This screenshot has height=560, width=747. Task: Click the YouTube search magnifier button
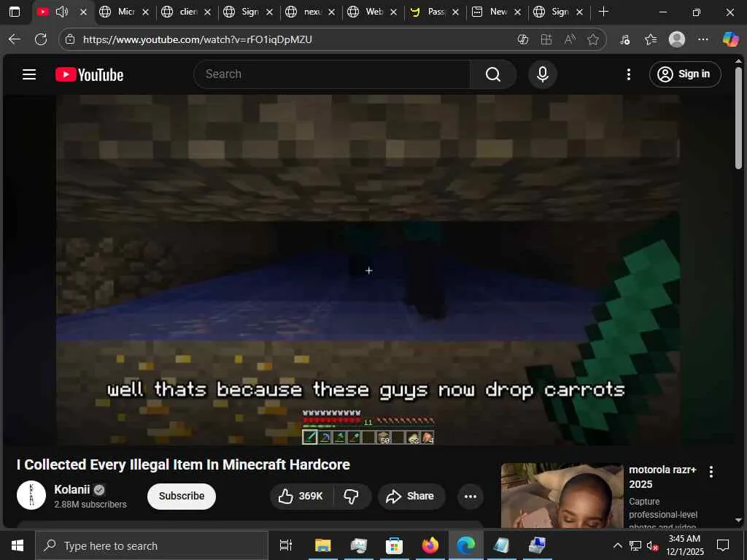tap(493, 74)
